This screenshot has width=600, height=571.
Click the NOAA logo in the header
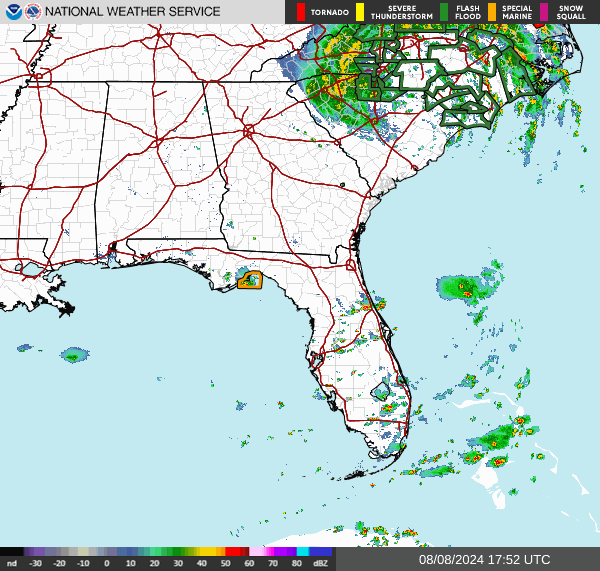pyautogui.click(x=14, y=12)
